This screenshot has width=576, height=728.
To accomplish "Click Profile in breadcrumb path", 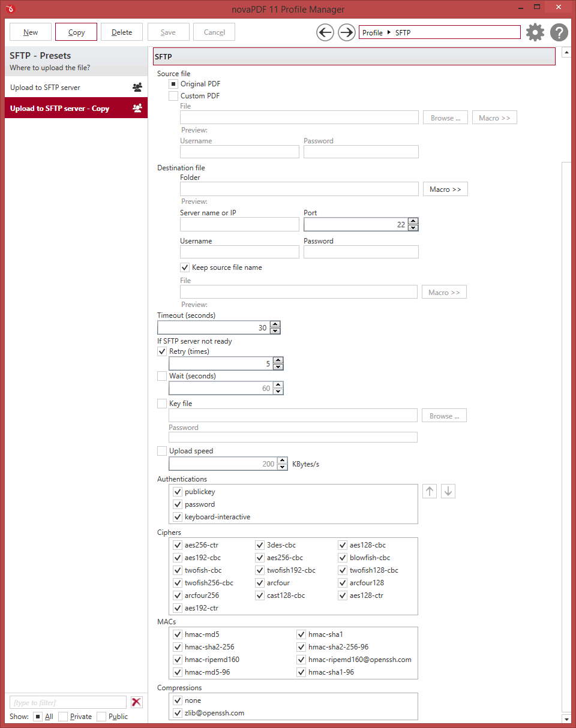I will point(373,32).
